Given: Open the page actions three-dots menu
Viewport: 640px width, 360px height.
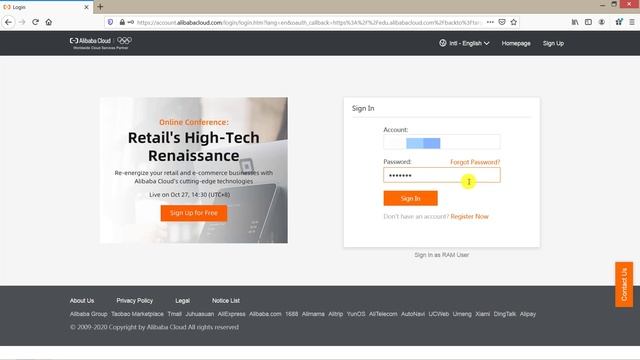Looking at the screenshot, I should tap(490, 22).
